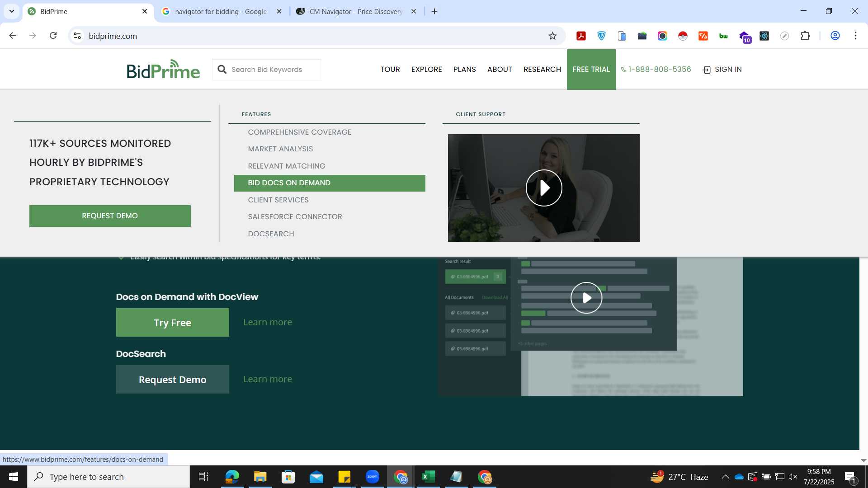
Task: Play the DocView demo video
Action: click(x=586, y=298)
